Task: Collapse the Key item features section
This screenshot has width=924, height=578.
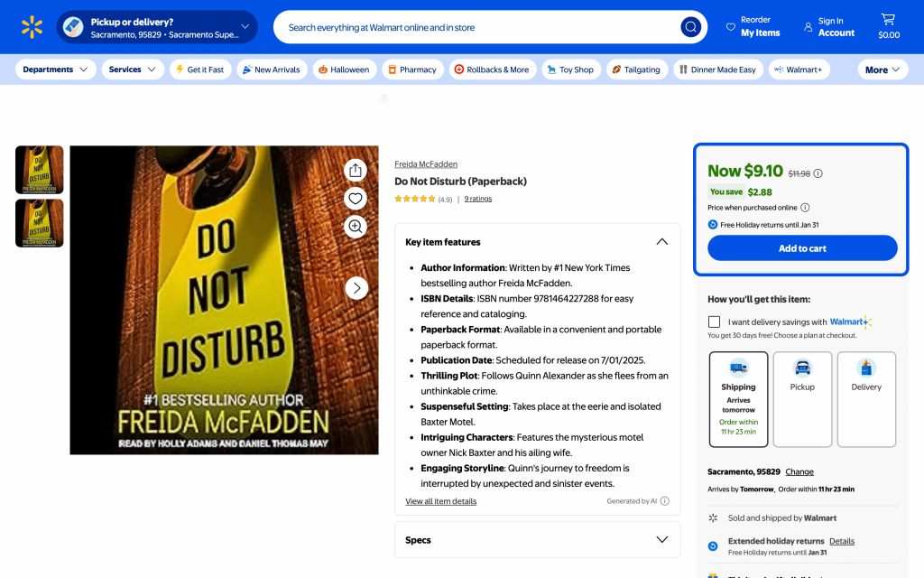Action: pyautogui.click(x=661, y=242)
